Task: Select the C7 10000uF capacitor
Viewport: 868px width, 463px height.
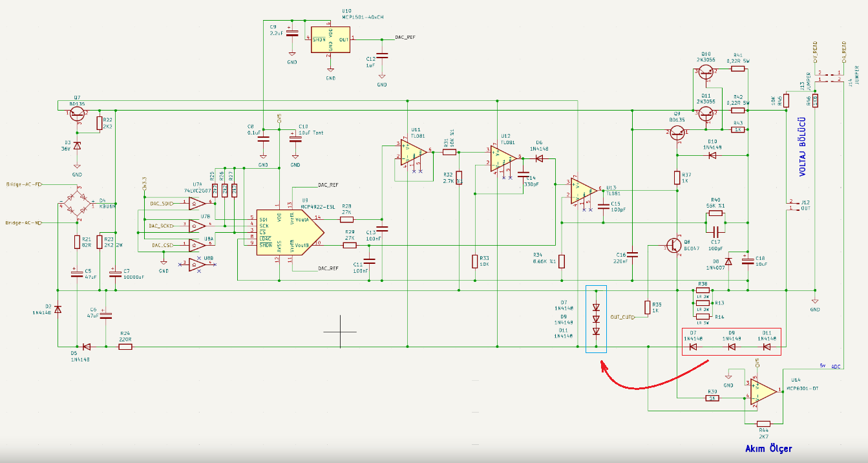Action: (x=116, y=272)
